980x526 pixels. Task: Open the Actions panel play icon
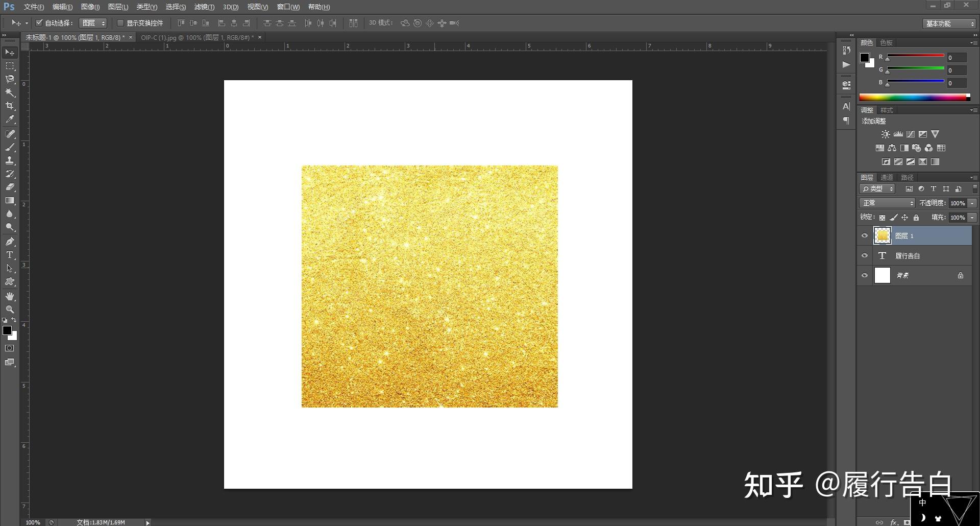tap(846, 64)
